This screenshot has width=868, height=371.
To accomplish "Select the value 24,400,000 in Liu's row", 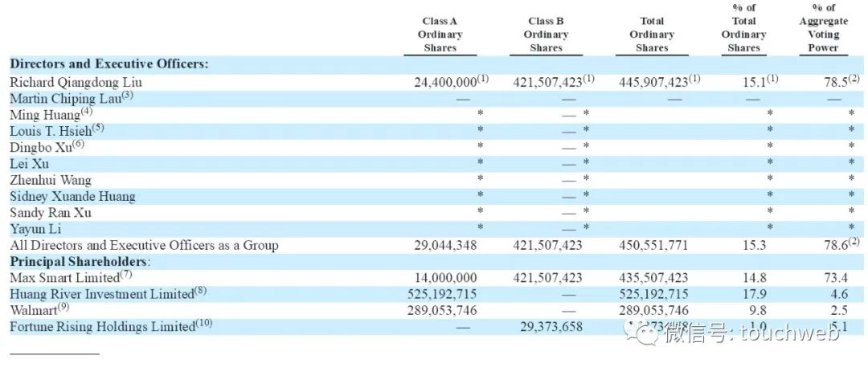I will click(445, 83).
